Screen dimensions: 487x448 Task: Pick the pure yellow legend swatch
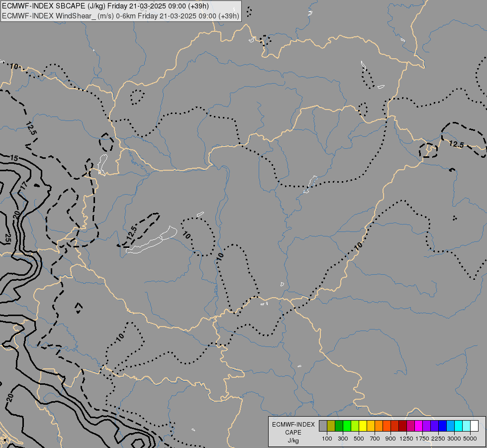363,426
